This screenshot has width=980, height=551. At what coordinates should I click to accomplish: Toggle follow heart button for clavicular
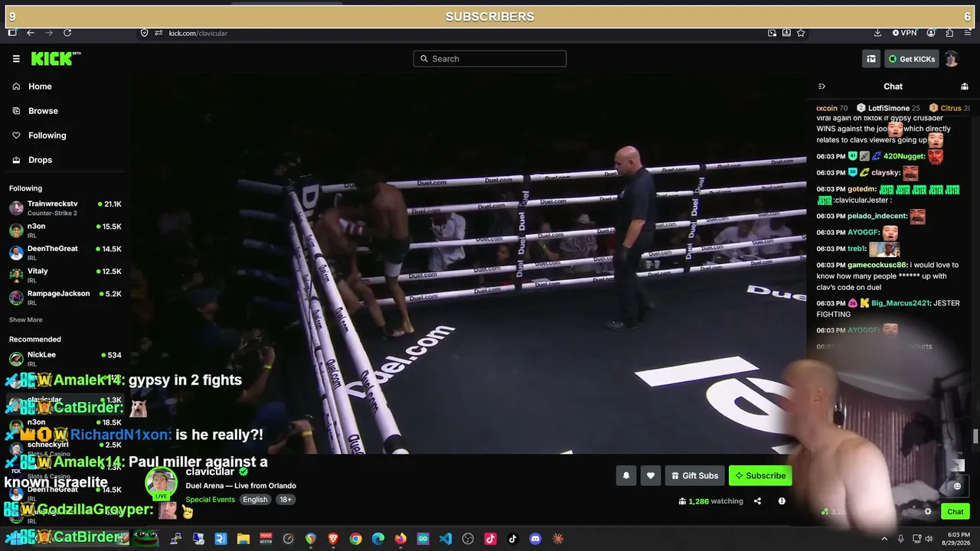pyautogui.click(x=651, y=475)
